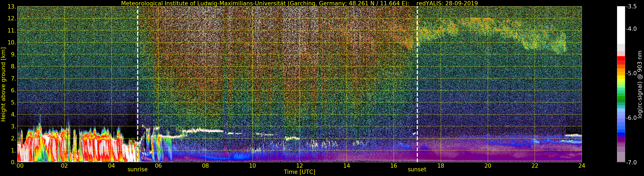Click the '7.' height tick label
The width and height of the screenshot is (644, 176).
tap(13, 79)
